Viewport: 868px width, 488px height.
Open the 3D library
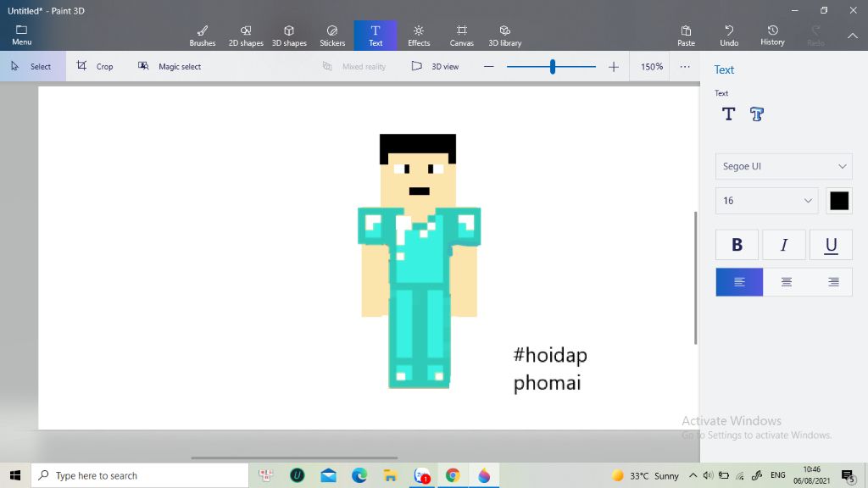505,36
